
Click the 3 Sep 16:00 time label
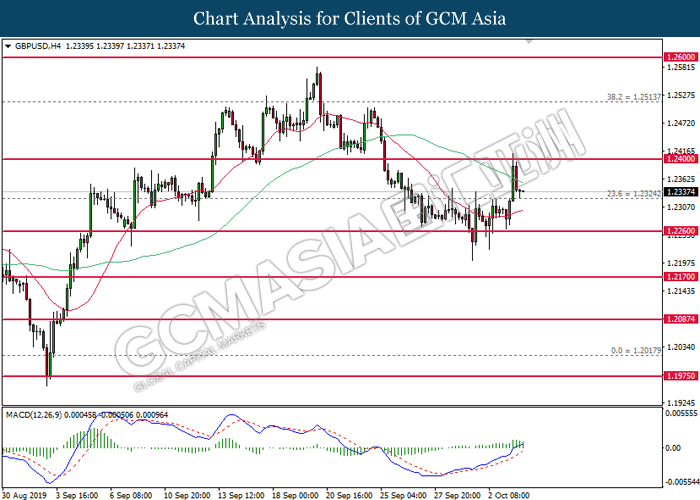click(77, 495)
